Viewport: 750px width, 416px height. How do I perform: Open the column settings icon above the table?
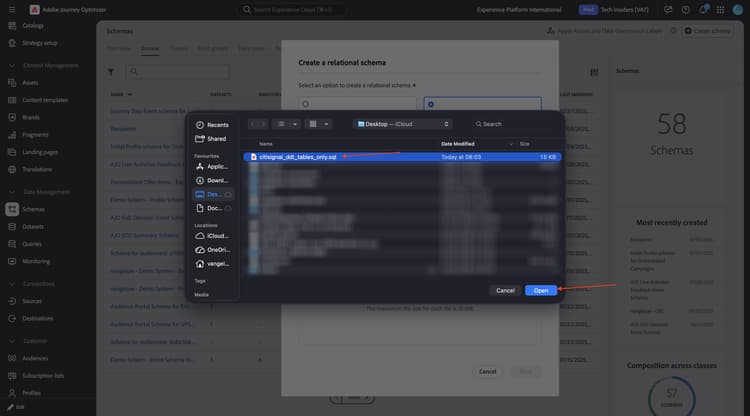pos(594,72)
